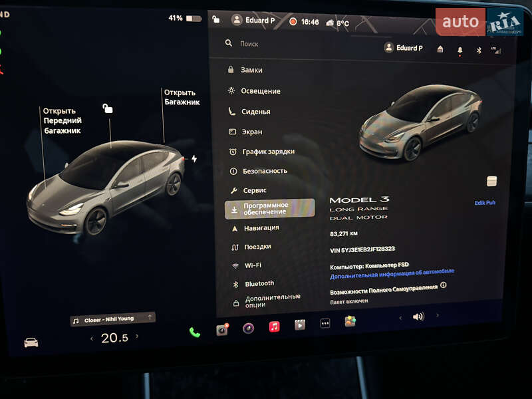
Task: Tap Открыть Багажник (open trunk)
Action: pyautogui.click(x=182, y=97)
